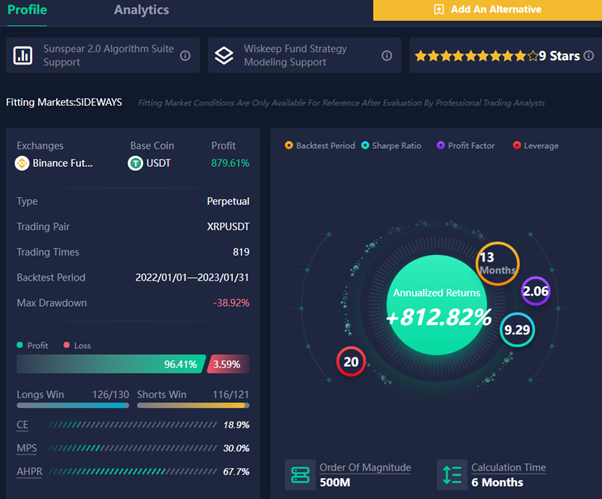Click the USDT base coin icon

pyautogui.click(x=135, y=163)
